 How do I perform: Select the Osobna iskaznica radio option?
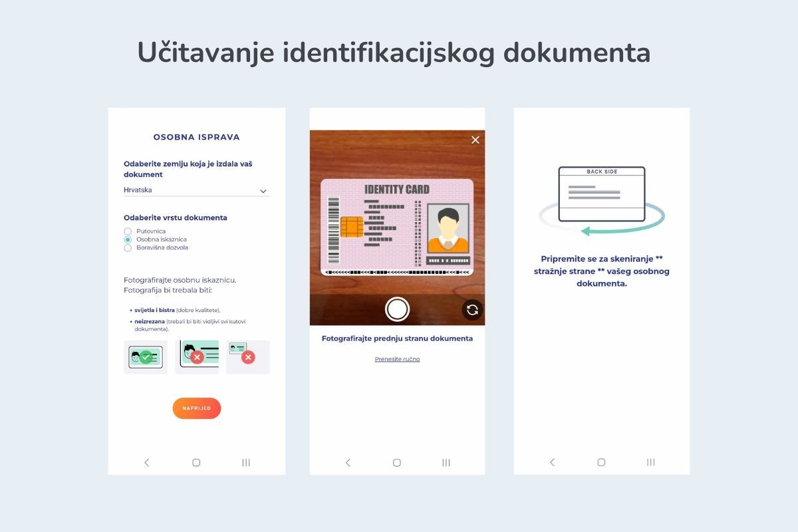coord(128,239)
